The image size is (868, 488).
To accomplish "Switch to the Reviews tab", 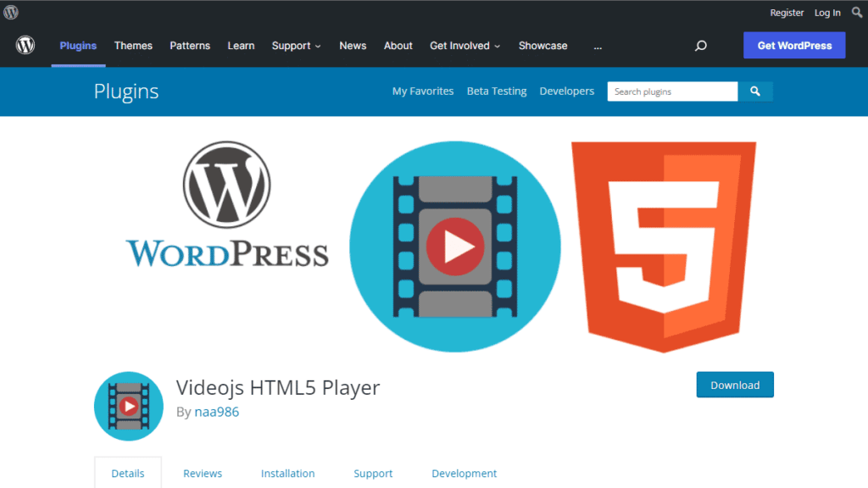I will coord(202,474).
